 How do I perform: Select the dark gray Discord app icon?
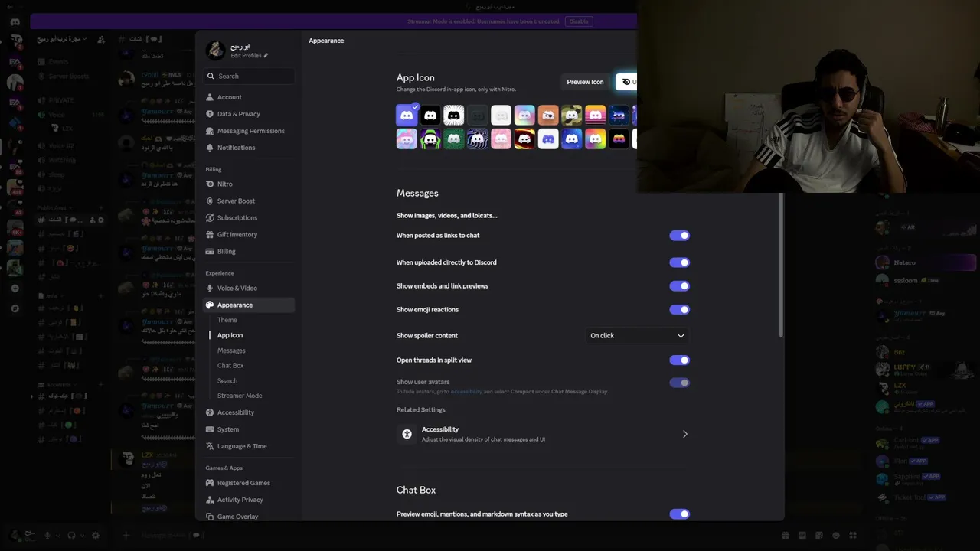pyautogui.click(x=478, y=115)
